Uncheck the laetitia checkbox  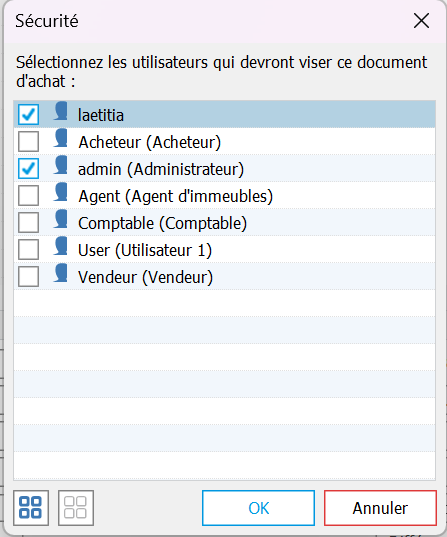(28, 114)
